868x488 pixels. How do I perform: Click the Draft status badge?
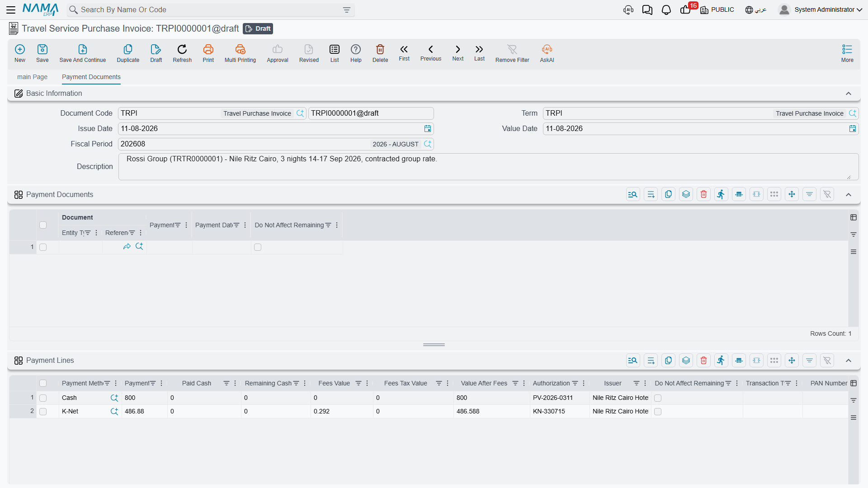point(258,28)
